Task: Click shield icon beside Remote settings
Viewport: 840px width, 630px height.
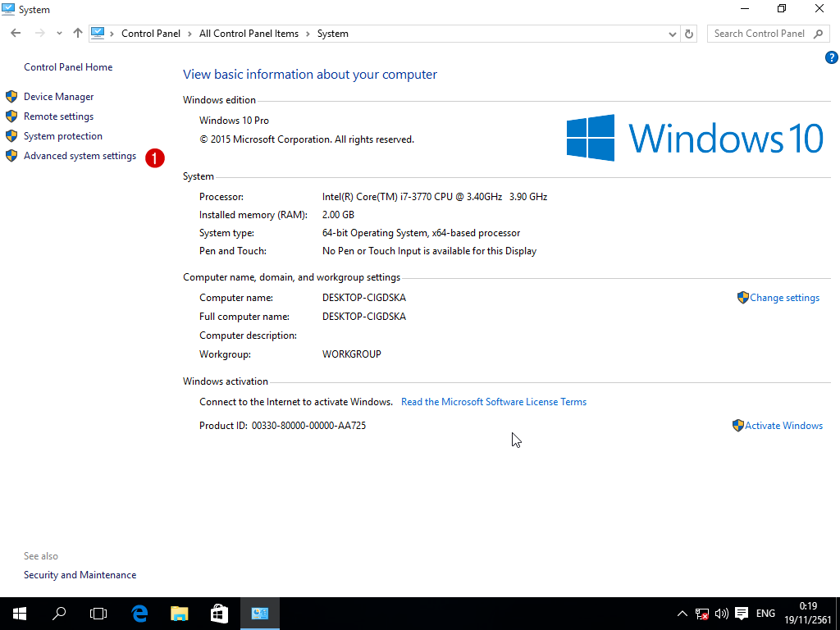Action: tap(11, 116)
